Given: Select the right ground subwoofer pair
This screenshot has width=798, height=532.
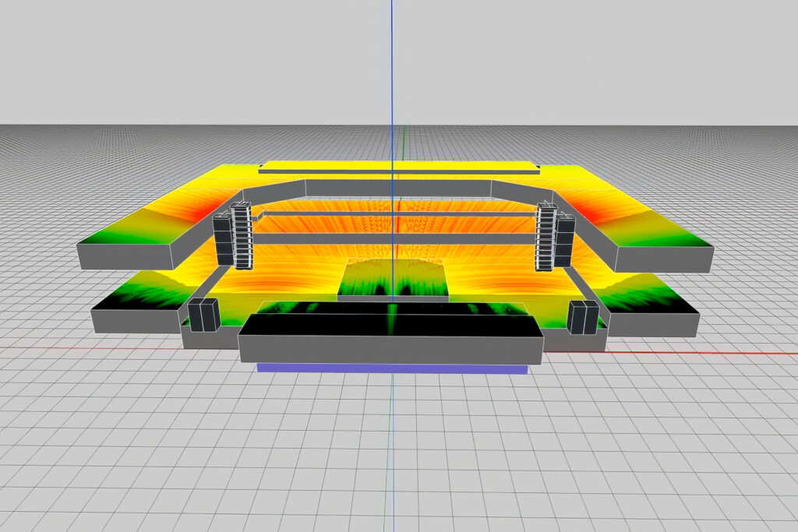Looking at the screenshot, I should pos(583,317).
